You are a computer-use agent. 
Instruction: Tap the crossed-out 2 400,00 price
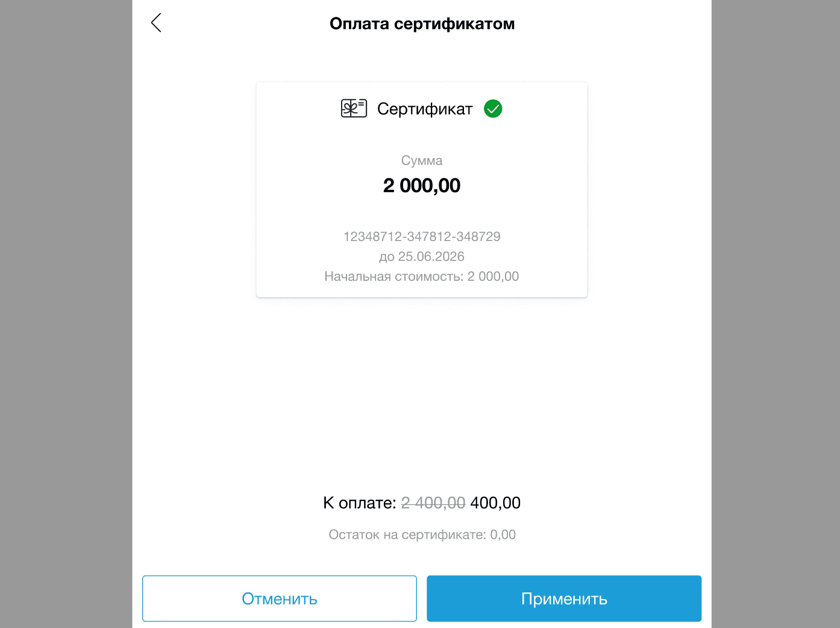(x=432, y=503)
